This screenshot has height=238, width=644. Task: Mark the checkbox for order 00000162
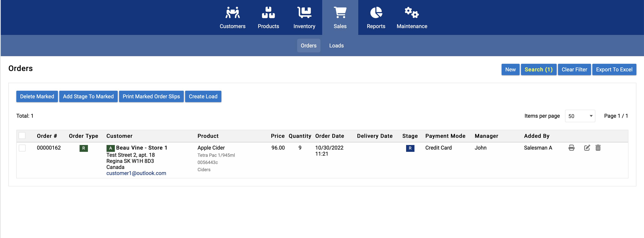click(x=22, y=148)
